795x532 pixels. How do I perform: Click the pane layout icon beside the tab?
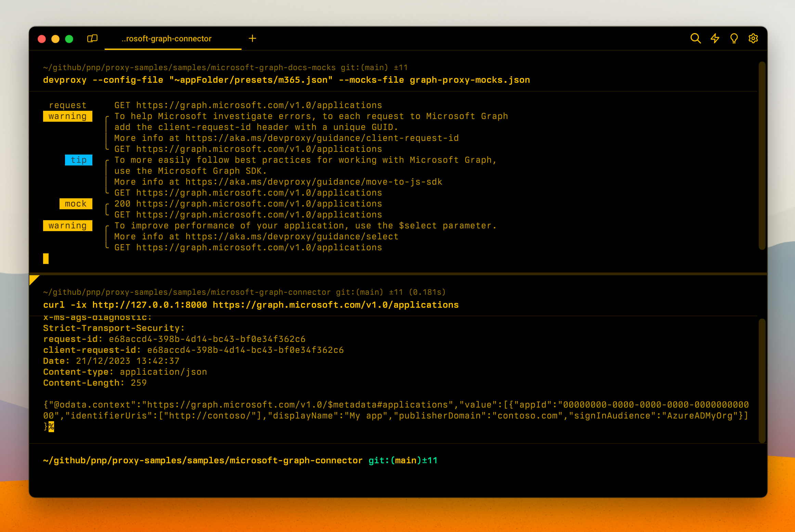[92, 38]
